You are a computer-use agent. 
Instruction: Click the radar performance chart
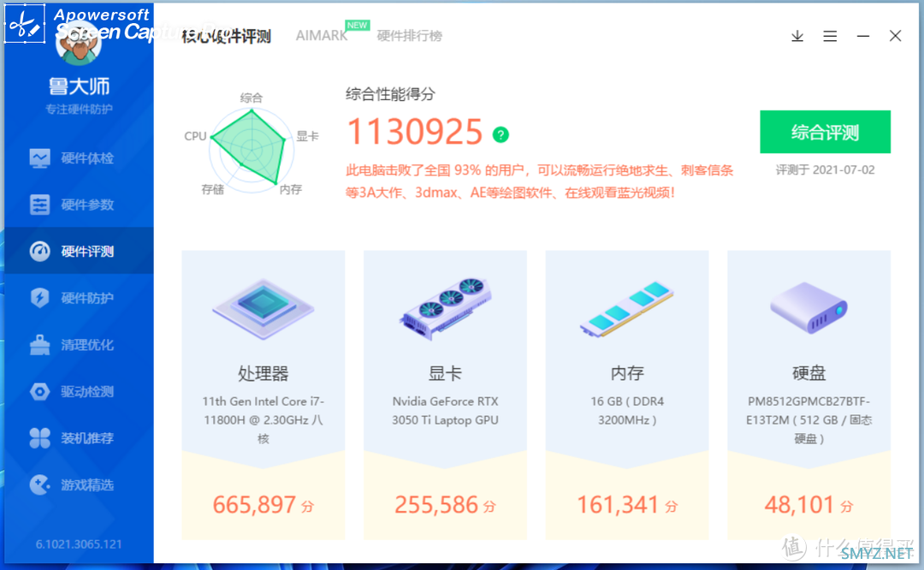(x=251, y=149)
